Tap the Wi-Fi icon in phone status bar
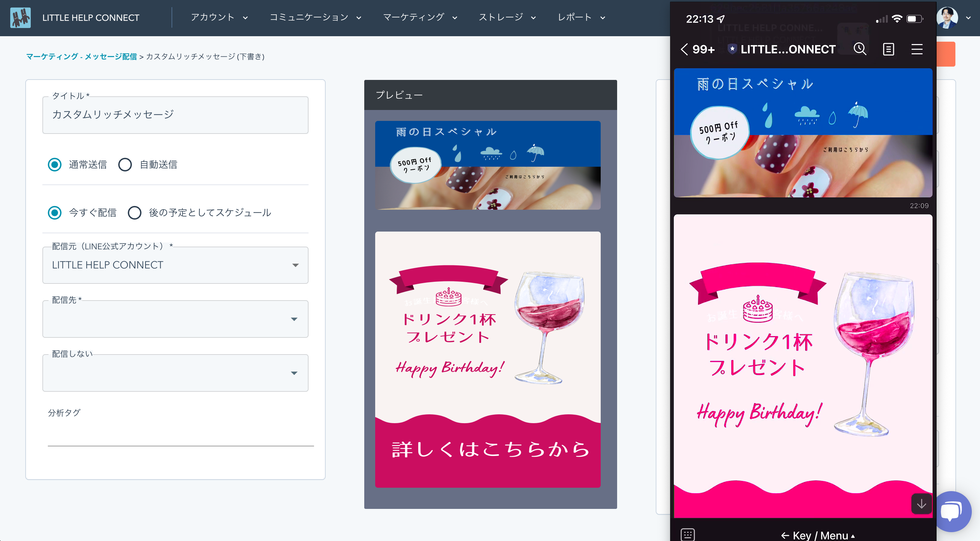The height and width of the screenshot is (541, 980). (x=897, y=19)
